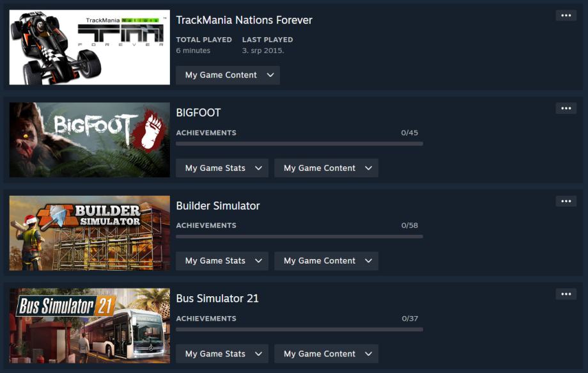Screen dimensions: 588x373
Task: Click the Bus Simulator 21 banner image
Action: point(89,326)
